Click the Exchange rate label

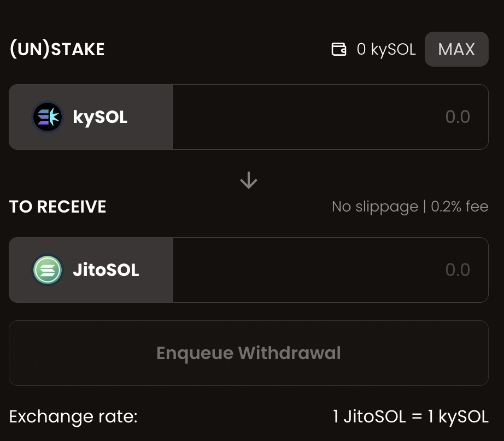coord(73,417)
